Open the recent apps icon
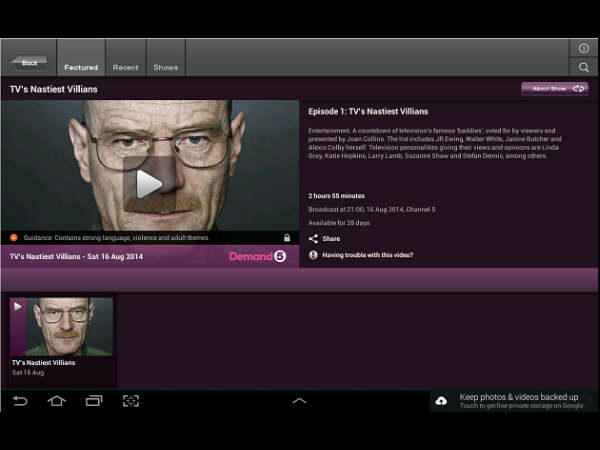Image resolution: width=600 pixels, height=450 pixels. coord(93,401)
